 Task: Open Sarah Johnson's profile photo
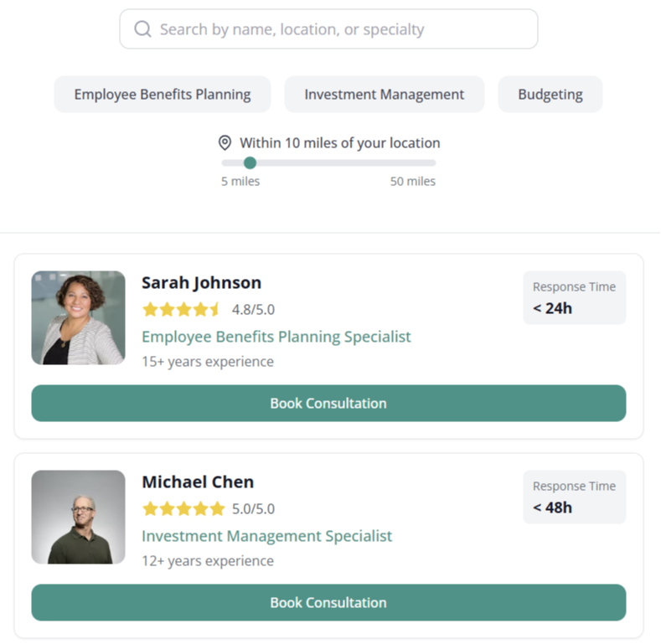[x=78, y=317]
